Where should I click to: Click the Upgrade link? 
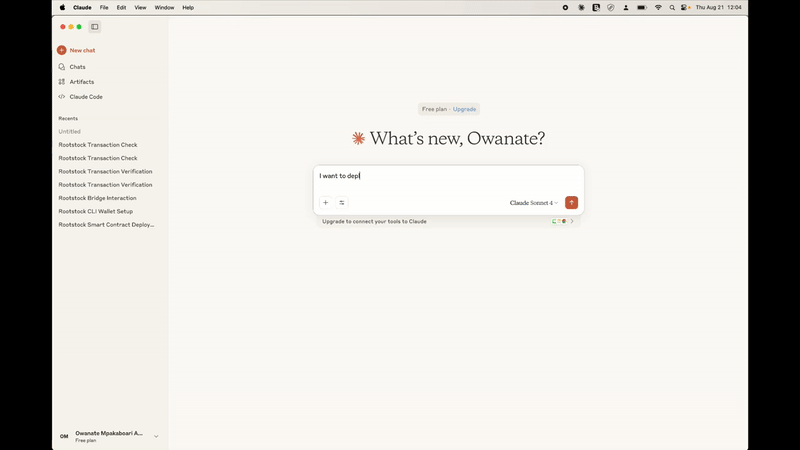tap(464, 109)
